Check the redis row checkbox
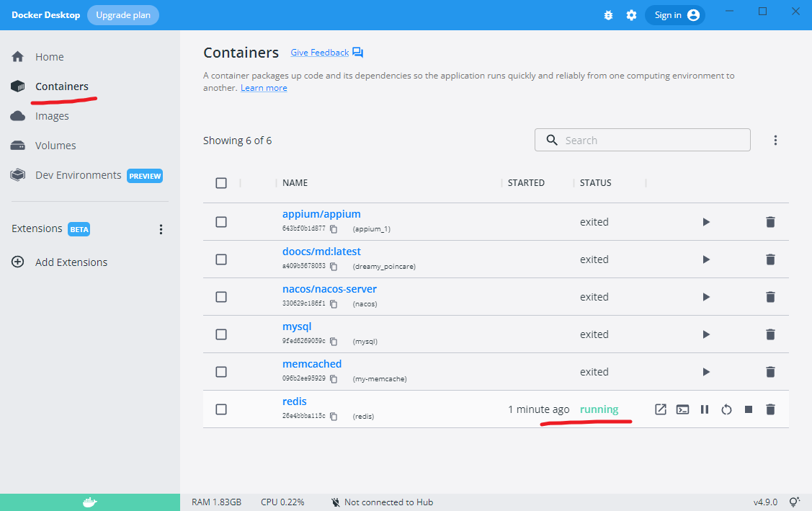Screen dimensions: 812x511 221,409
